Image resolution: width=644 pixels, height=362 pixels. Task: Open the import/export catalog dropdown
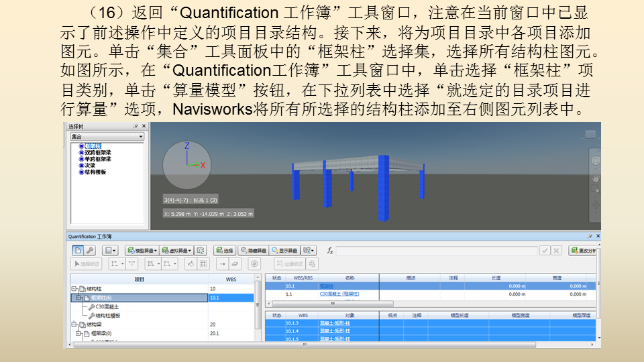309,250
